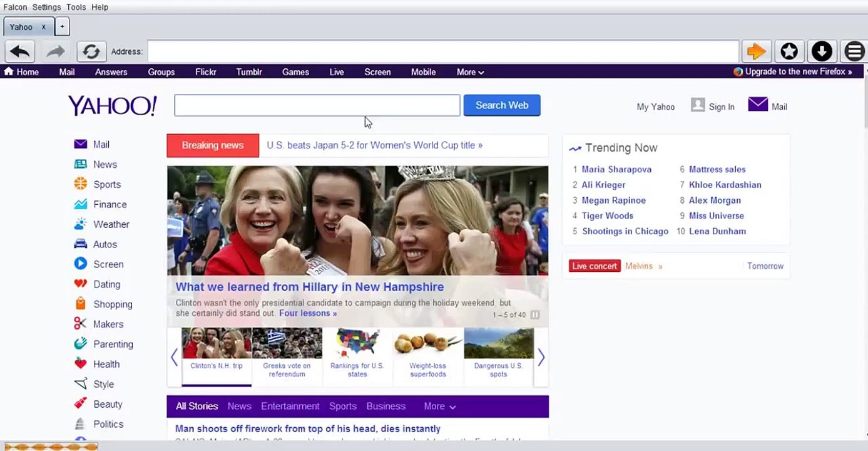Open the firework death story headline

click(308, 429)
